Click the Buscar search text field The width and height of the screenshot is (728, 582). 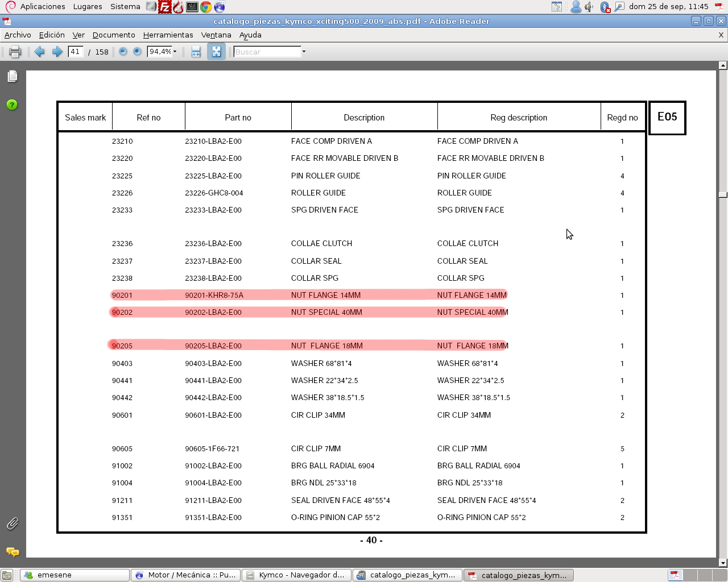pos(267,52)
